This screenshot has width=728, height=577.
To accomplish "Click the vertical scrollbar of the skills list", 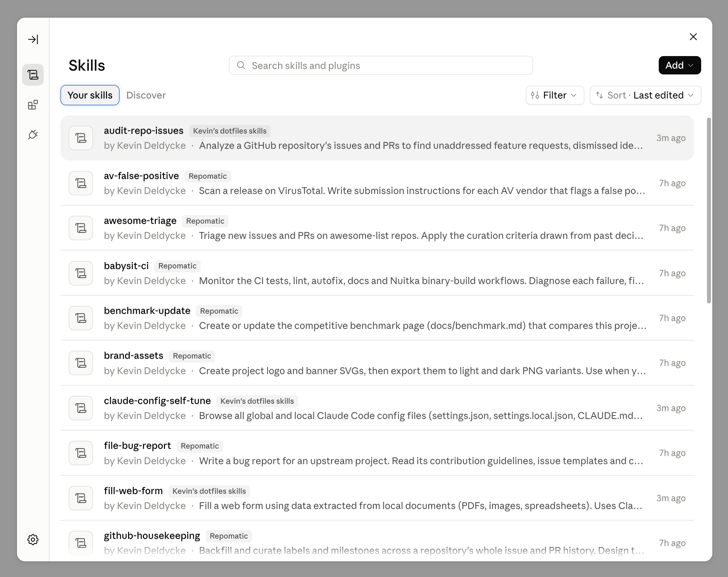I will pos(709,211).
